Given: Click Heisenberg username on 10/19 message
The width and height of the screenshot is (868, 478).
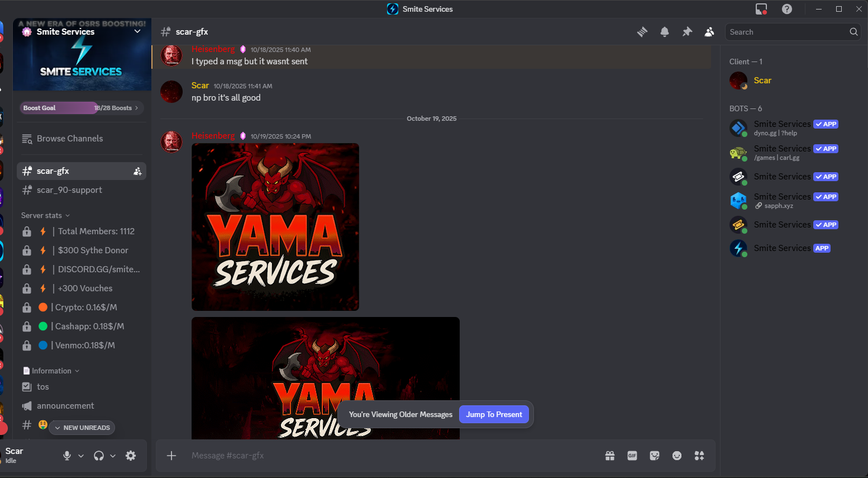Looking at the screenshot, I should (213, 136).
